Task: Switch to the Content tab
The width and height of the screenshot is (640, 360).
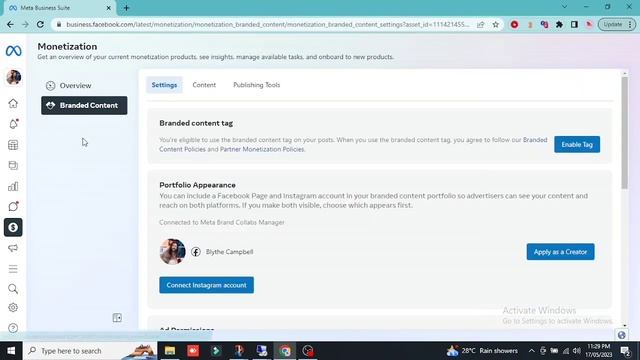Action: [204, 85]
